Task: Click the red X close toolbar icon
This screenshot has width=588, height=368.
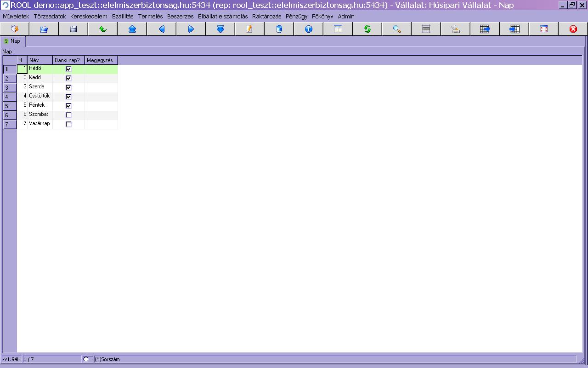Action: point(573,29)
